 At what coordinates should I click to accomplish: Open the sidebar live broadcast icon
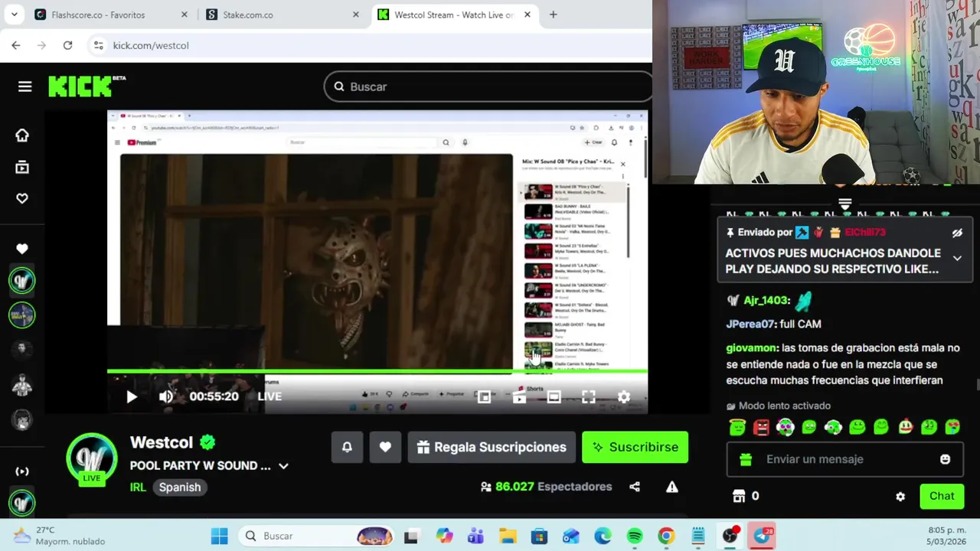(22, 471)
